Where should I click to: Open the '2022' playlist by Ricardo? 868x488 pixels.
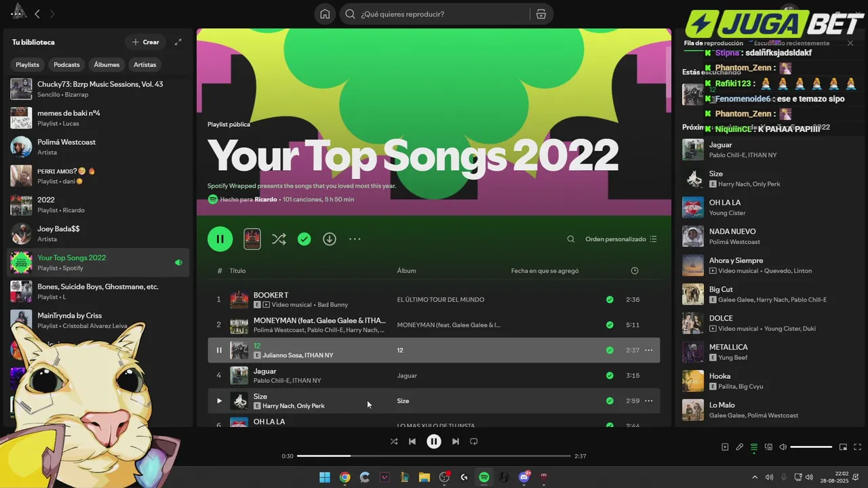click(x=98, y=205)
